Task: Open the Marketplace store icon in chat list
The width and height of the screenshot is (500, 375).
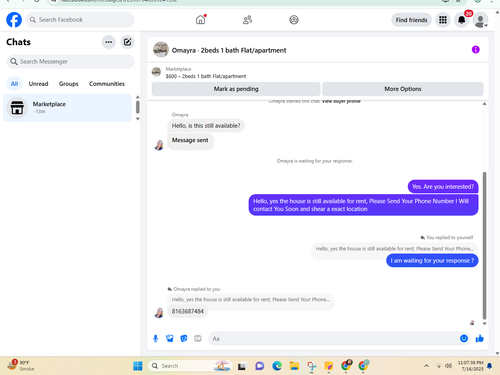Action: pos(17,108)
